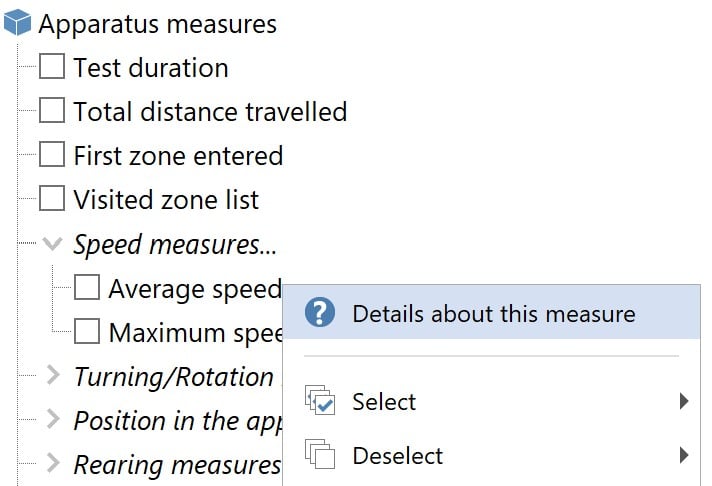Expand the Rearing measures group
The image size is (712, 486).
53,463
